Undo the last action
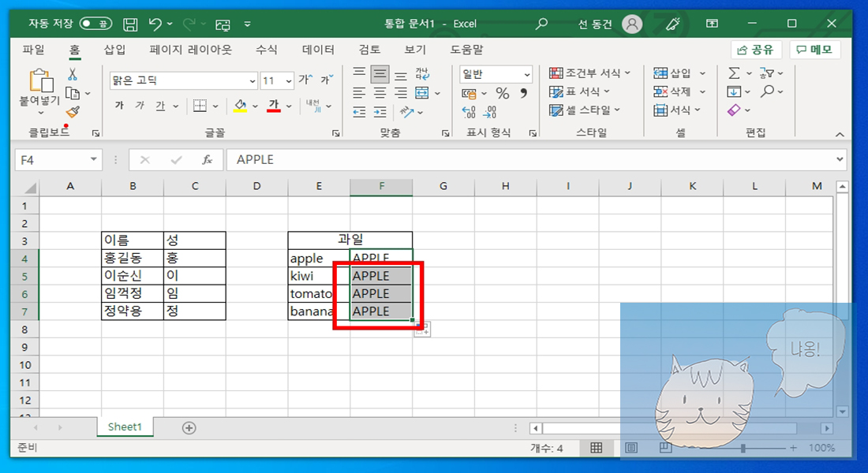The image size is (868, 473). click(155, 24)
